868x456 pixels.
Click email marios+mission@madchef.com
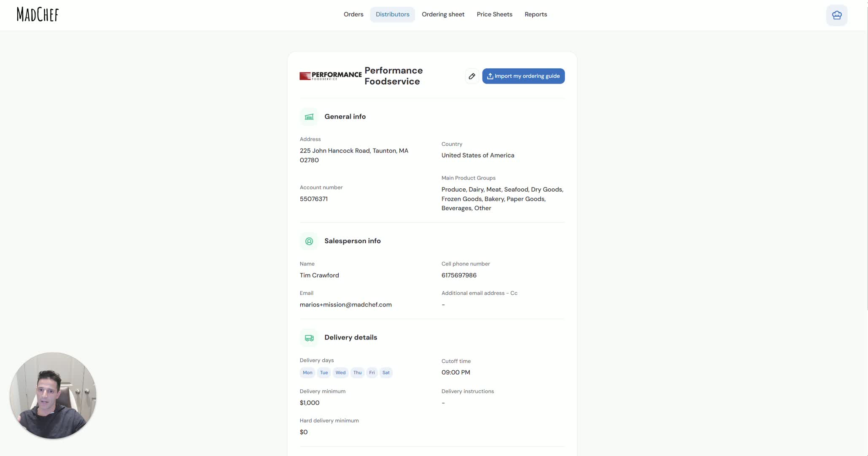[346, 305]
